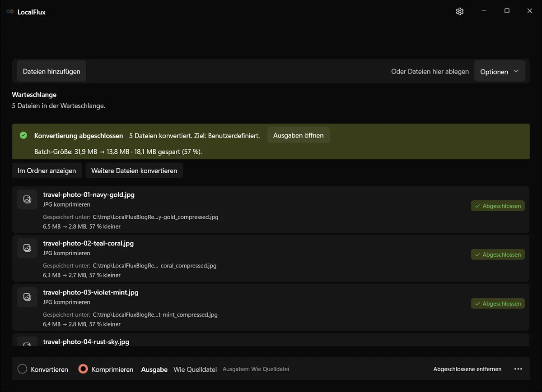Click image icon of travel-photo-01-navy-gold.jpg
Image resolution: width=542 pixels, height=392 pixels.
point(27,199)
